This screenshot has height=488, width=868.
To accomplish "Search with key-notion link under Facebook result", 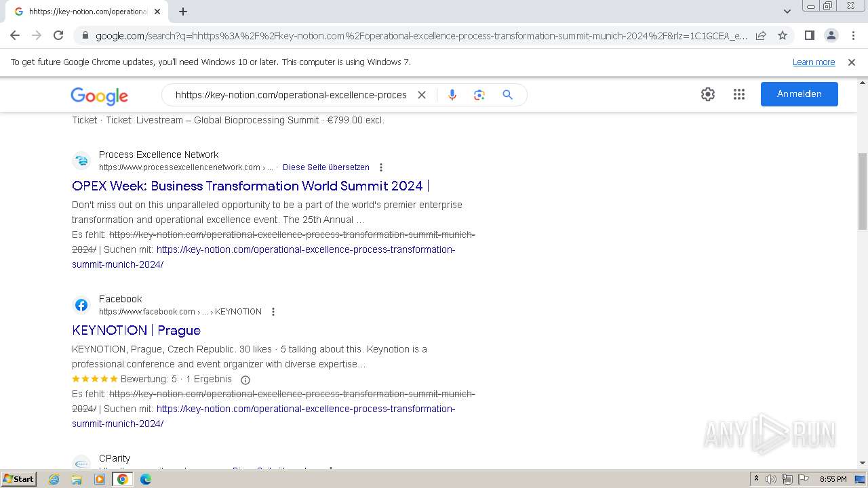I will tap(264, 416).
